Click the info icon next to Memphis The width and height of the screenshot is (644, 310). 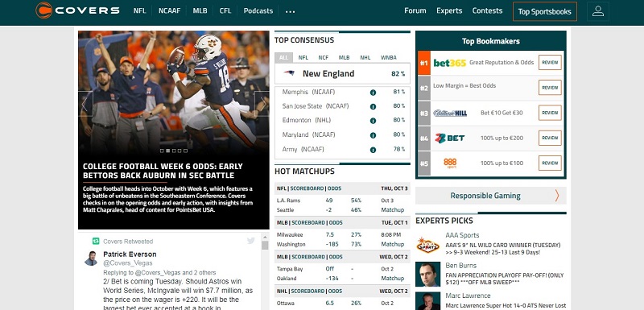[373, 93]
